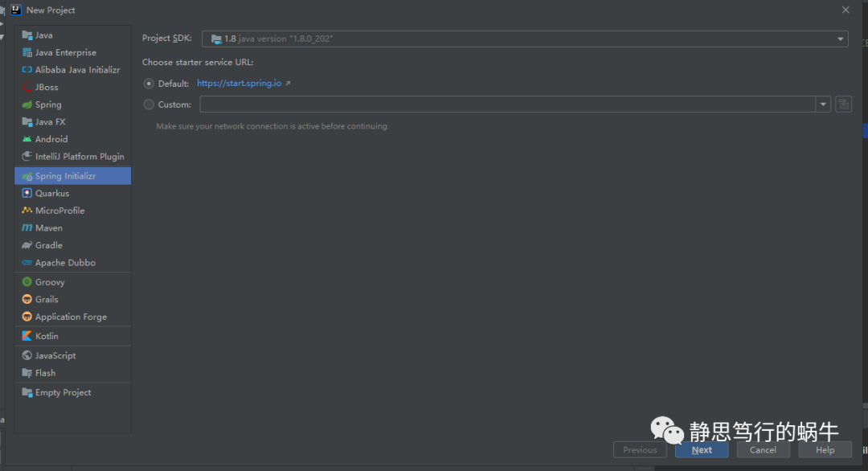868x471 pixels.
Task: Select Grails text in list
Action: click(47, 300)
